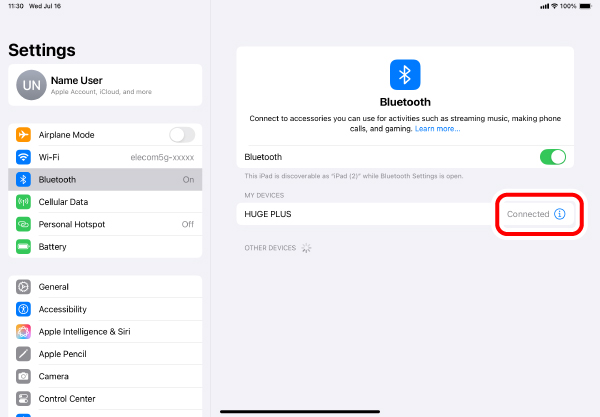Tap the UN profile avatar
Screen dimensions: 600x417
tap(31, 85)
